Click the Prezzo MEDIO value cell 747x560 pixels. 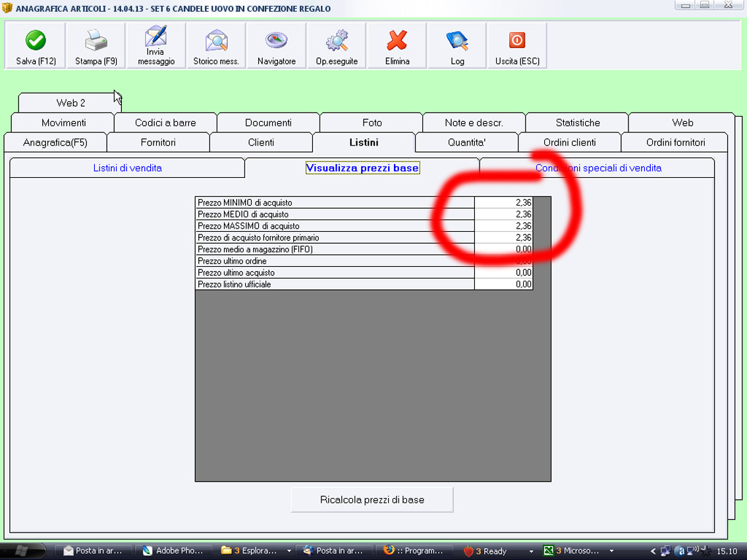(503, 215)
